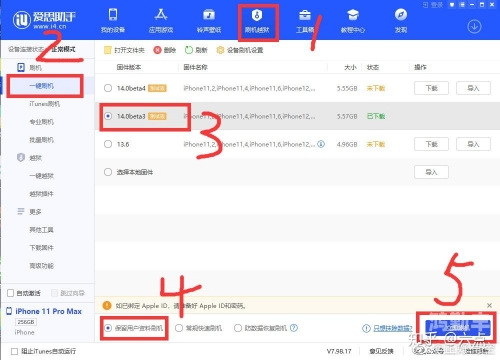Click the info icon beside the 13.6 firmware name
Viewport: 500px width, 360px height.
pyautogui.click(x=321, y=144)
